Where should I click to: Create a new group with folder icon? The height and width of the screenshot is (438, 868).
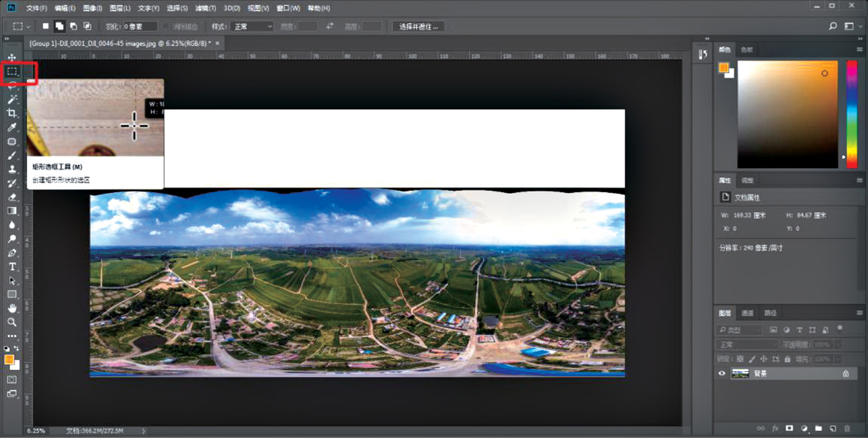pyautogui.click(x=818, y=429)
